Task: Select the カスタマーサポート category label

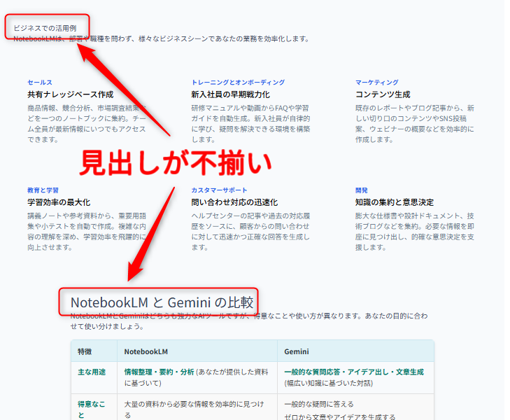Action: point(219,190)
